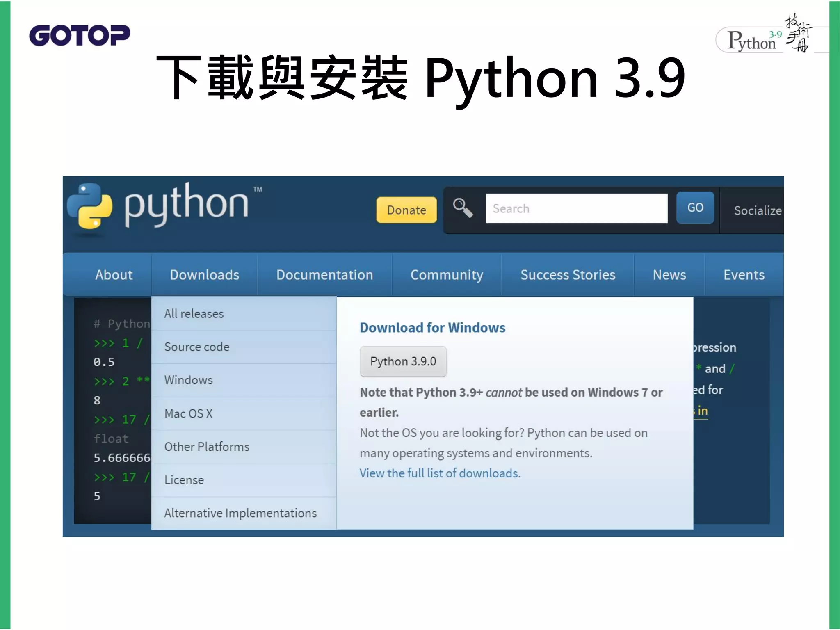Open the Success Stories menu

tap(568, 275)
